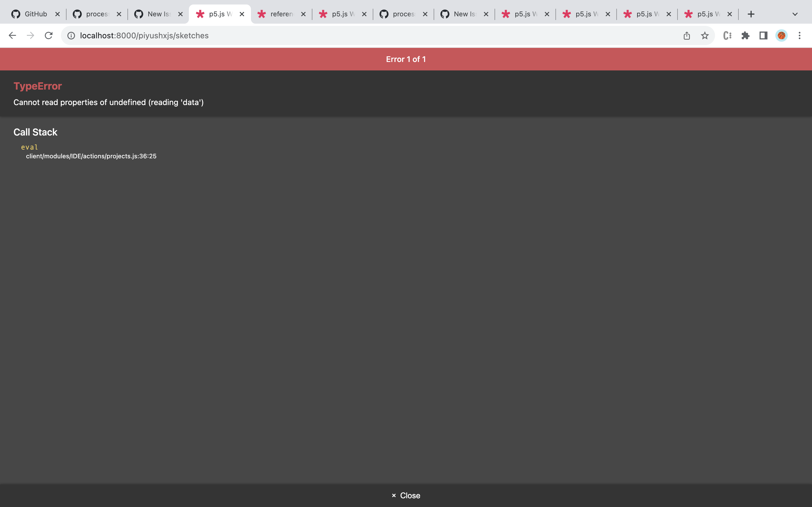Click the basketball profile avatar
This screenshot has width=812, height=507.
coord(781,35)
